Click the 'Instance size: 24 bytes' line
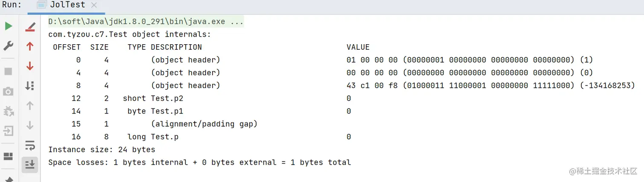644x182 pixels. pos(101,150)
